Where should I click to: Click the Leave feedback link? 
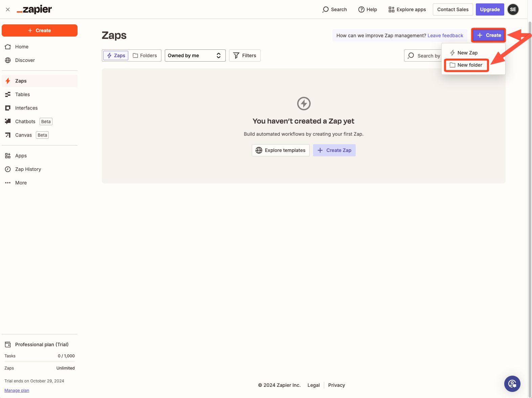(x=445, y=36)
